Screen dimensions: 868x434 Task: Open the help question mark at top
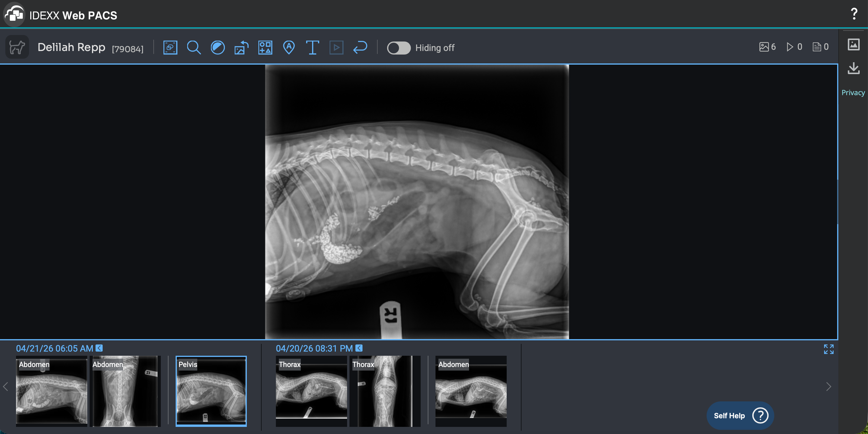pos(854,14)
